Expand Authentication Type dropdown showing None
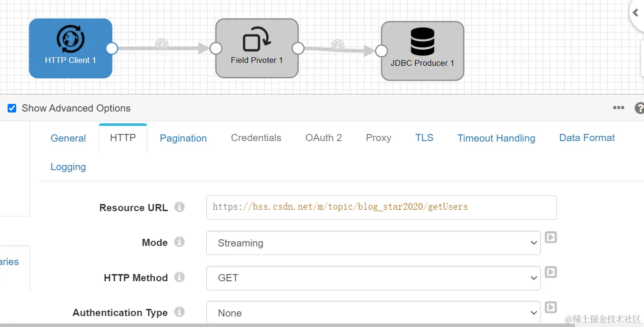This screenshot has height=327, width=644. [x=373, y=313]
